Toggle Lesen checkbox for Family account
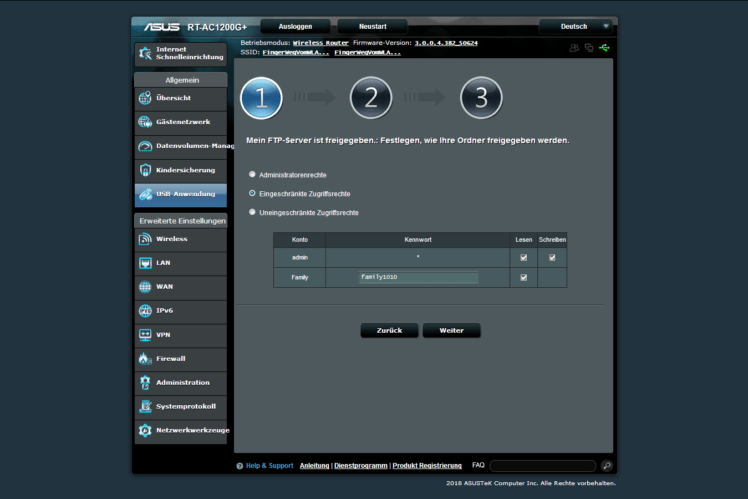Image resolution: width=748 pixels, height=499 pixels. [524, 277]
